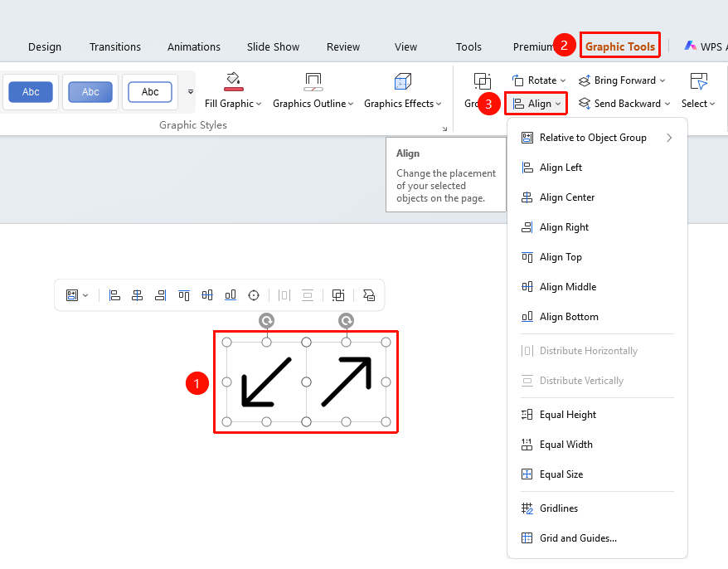Select the down-left arrow shape
This screenshot has width=728, height=569.
266,382
